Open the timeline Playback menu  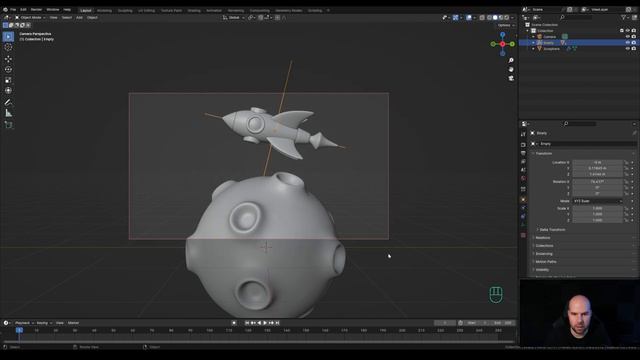(24, 323)
